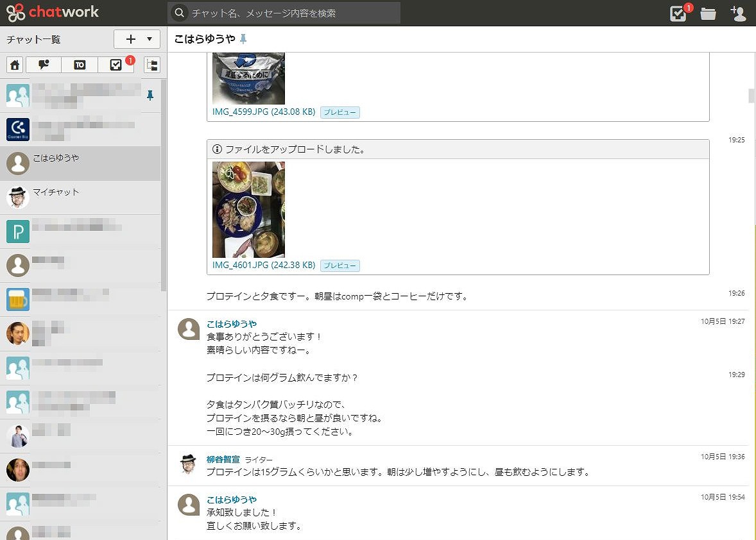Image resolution: width=756 pixels, height=540 pixels.
Task: Click こはらゆうや avatar on 19:54 message
Action: pos(189,505)
